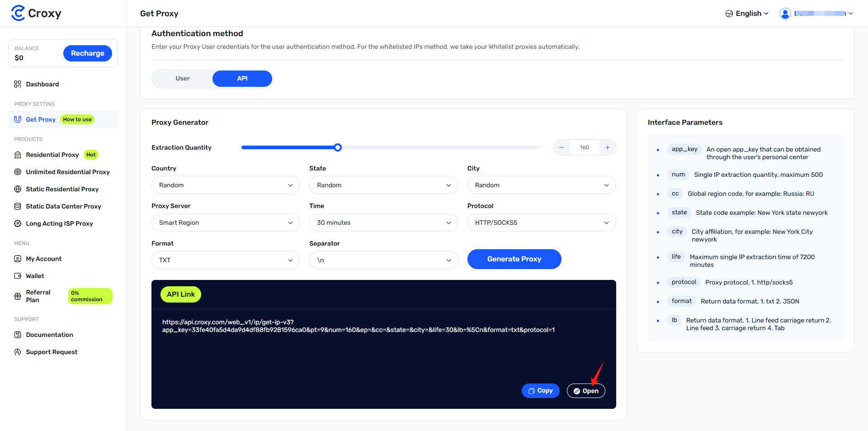This screenshot has width=868, height=431.
Task: Open the Protocol HTTP/SOCKS5 dropdown
Action: click(542, 223)
